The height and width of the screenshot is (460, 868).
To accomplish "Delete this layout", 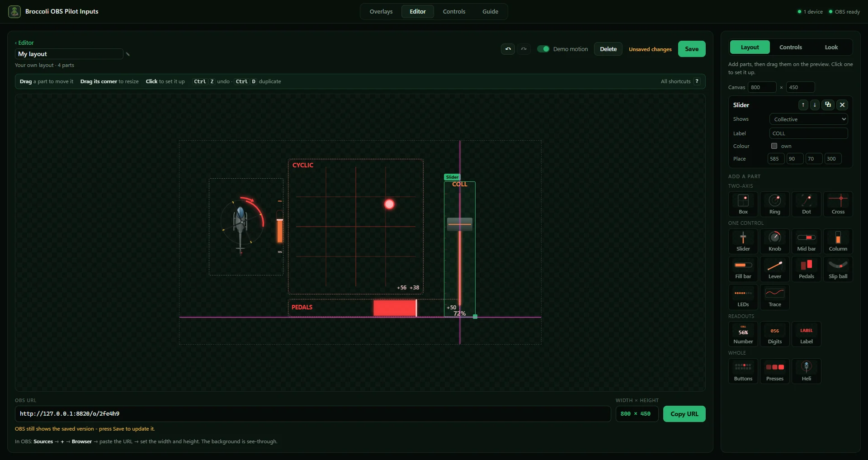I will point(608,49).
